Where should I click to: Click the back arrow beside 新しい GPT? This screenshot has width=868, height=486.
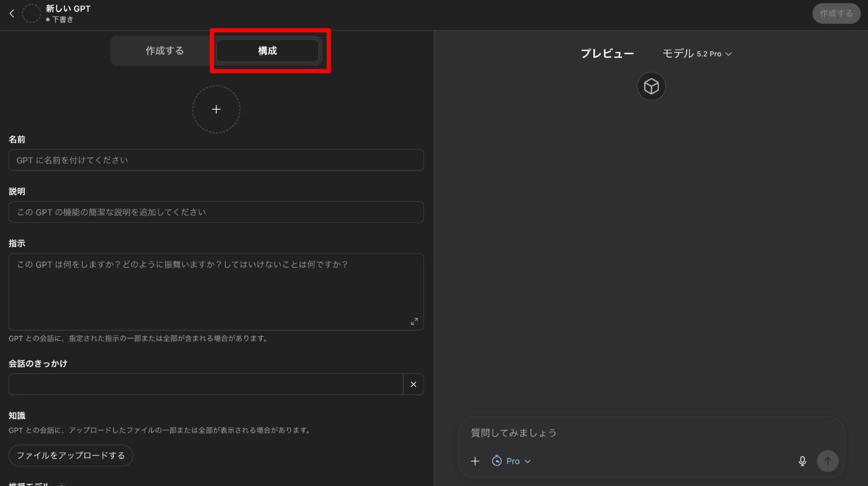12,14
